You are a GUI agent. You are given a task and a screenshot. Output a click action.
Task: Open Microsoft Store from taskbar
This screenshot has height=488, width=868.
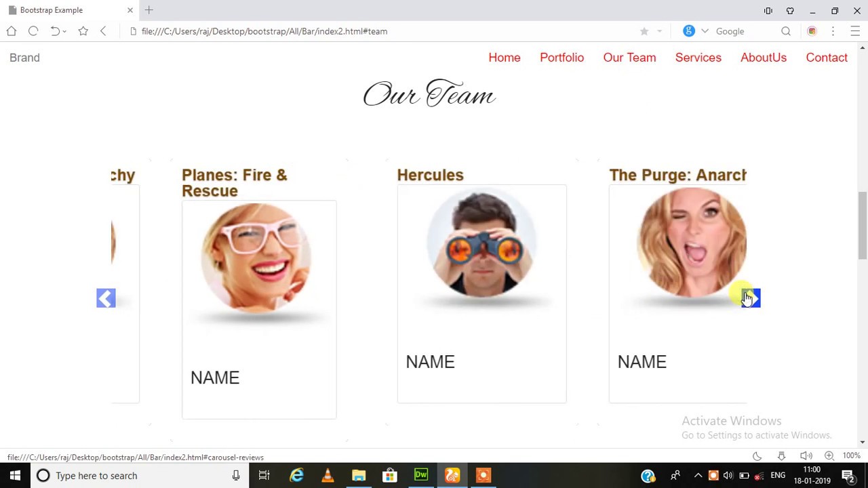coord(390,476)
